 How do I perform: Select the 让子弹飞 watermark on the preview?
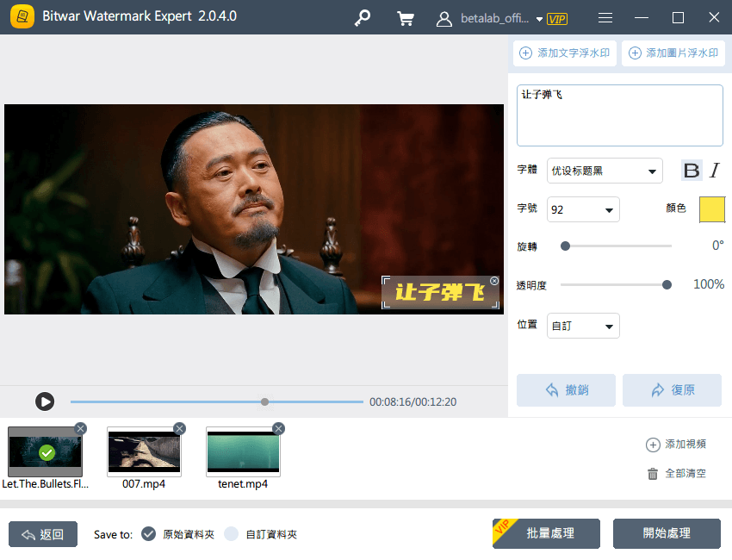tap(440, 292)
